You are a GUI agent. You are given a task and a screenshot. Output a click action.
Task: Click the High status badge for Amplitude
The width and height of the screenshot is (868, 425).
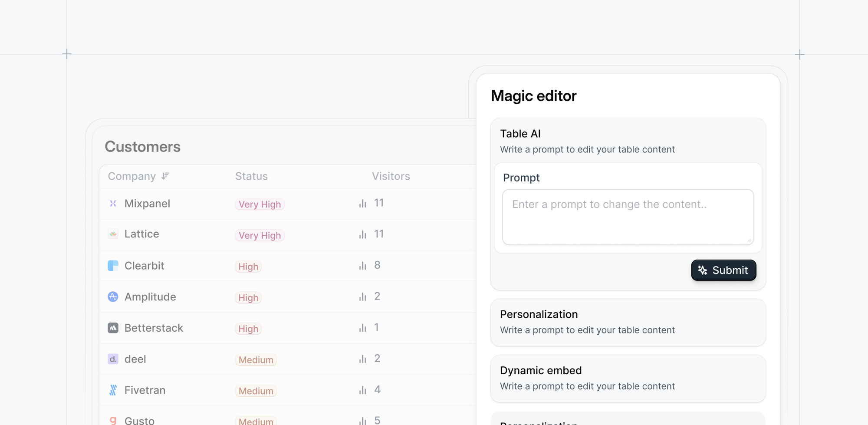tap(248, 297)
